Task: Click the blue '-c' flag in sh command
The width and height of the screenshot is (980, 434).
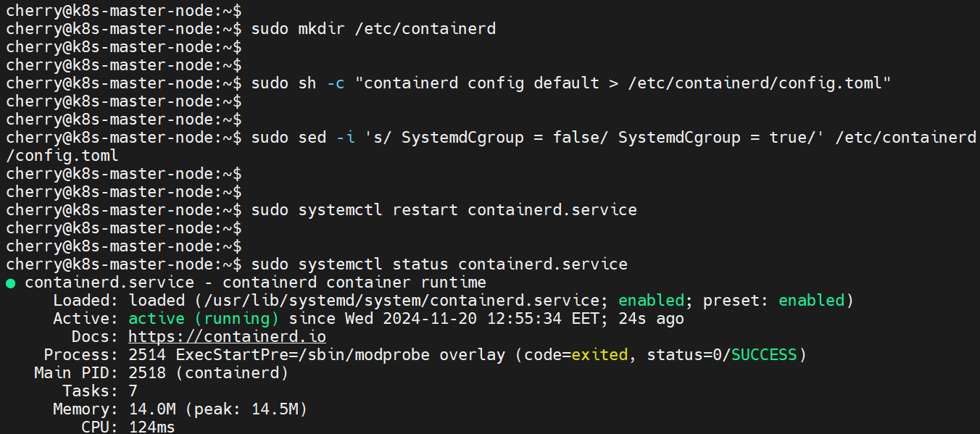Action: 336,83
